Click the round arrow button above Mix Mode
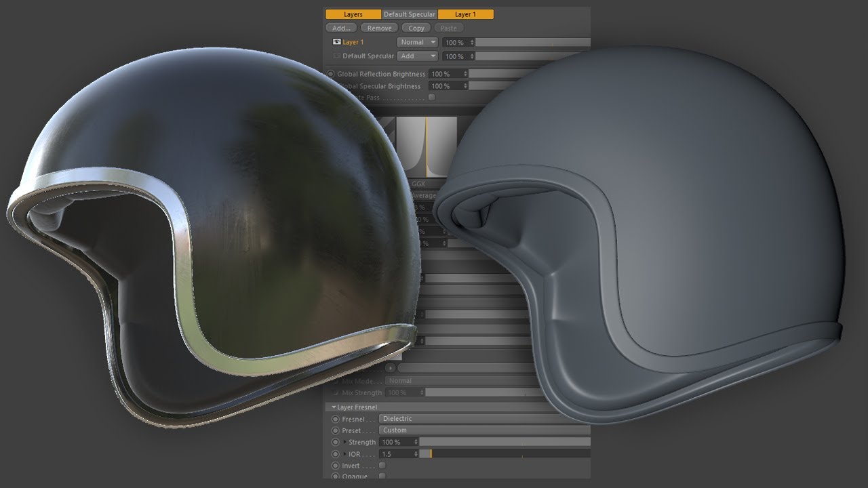The height and width of the screenshot is (488, 868). [390, 368]
